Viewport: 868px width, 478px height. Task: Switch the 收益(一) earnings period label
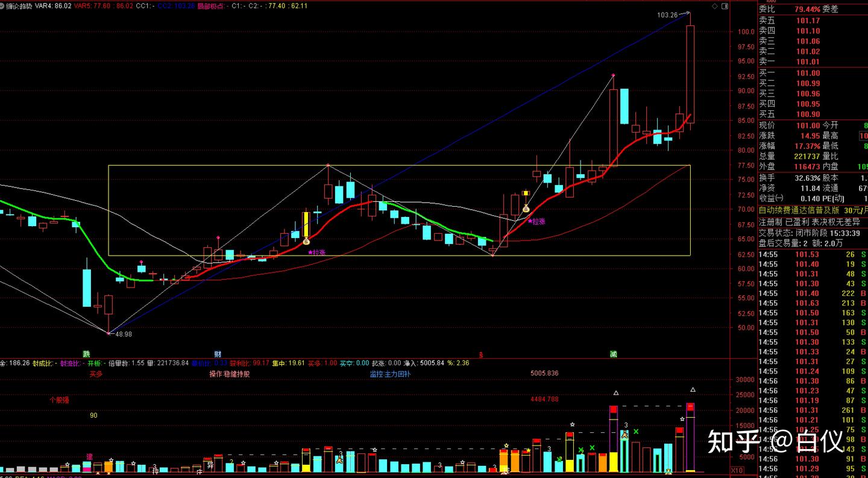coord(772,198)
